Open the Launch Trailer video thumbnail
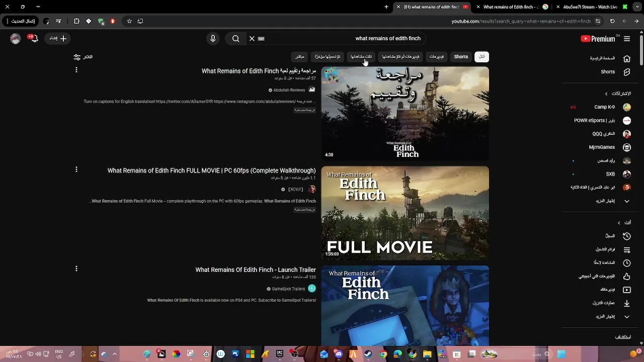644x362 pixels. pyautogui.click(x=405, y=306)
